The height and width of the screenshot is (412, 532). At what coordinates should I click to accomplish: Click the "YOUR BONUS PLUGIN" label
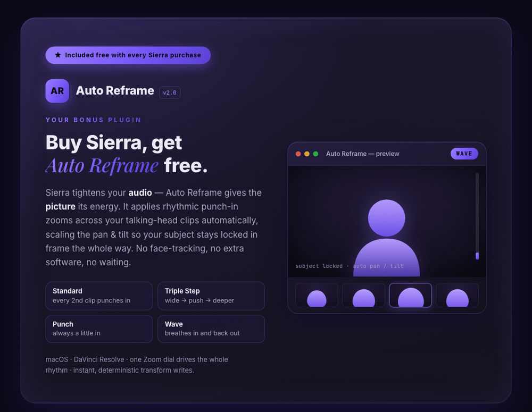pos(93,120)
